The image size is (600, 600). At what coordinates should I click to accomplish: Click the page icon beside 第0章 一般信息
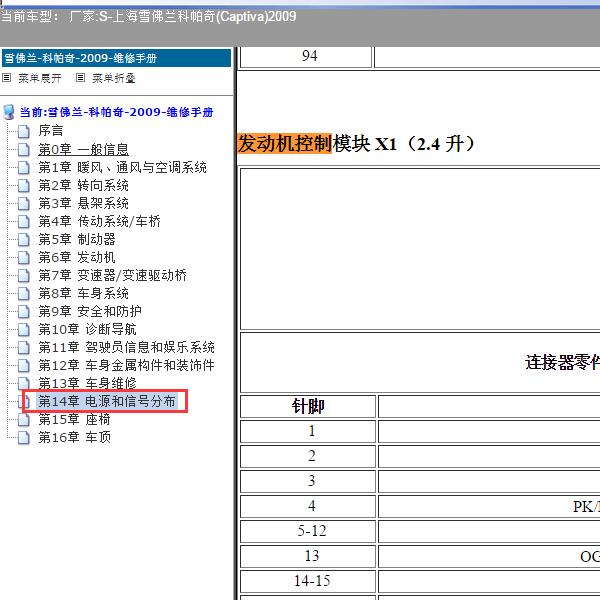pyautogui.click(x=24, y=149)
